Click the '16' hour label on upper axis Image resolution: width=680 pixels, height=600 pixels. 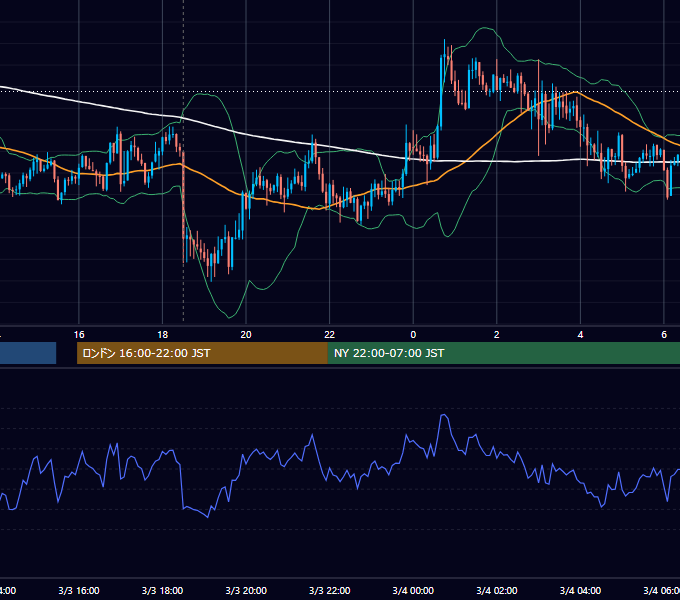pos(79,335)
